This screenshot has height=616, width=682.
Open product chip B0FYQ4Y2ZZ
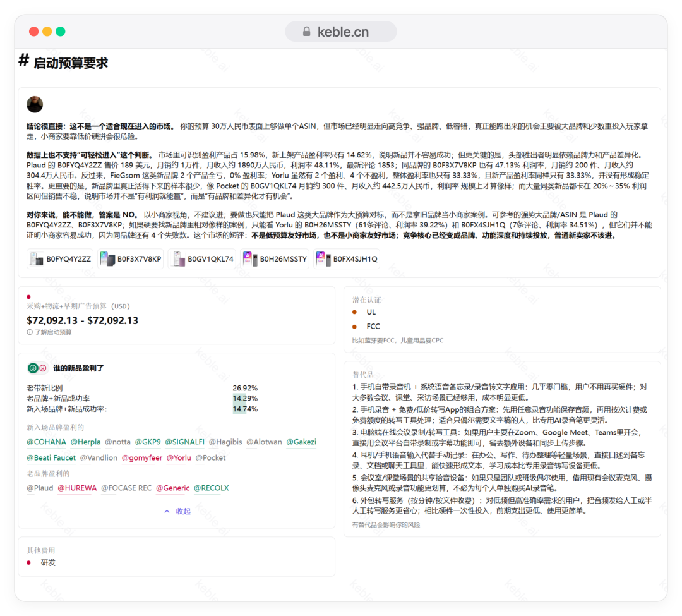(61, 259)
